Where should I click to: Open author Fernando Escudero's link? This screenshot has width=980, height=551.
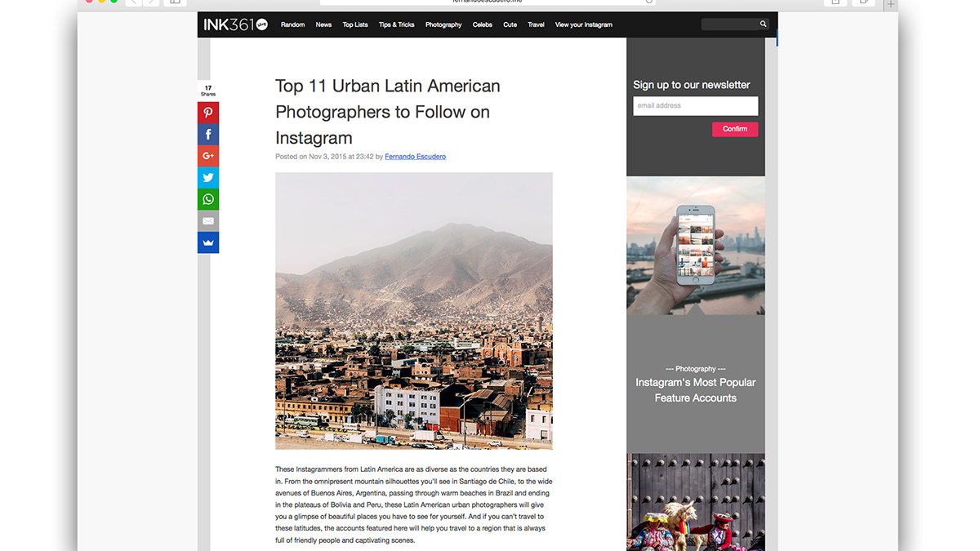pos(416,157)
